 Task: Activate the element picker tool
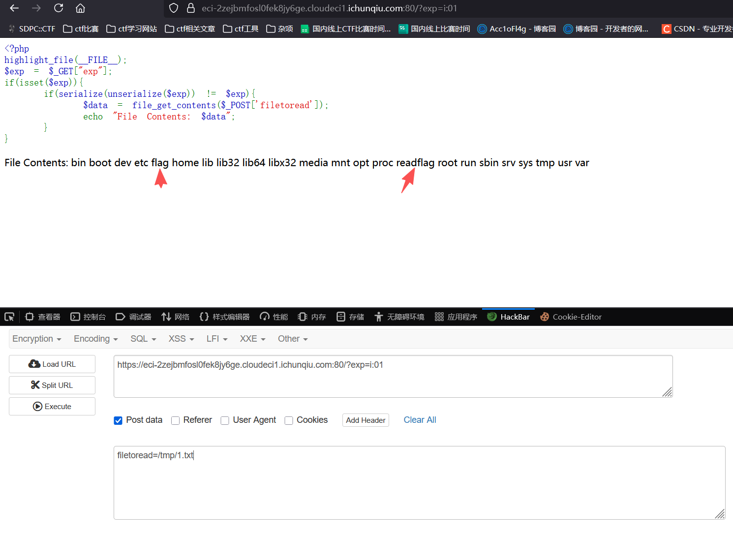pyautogui.click(x=9, y=317)
